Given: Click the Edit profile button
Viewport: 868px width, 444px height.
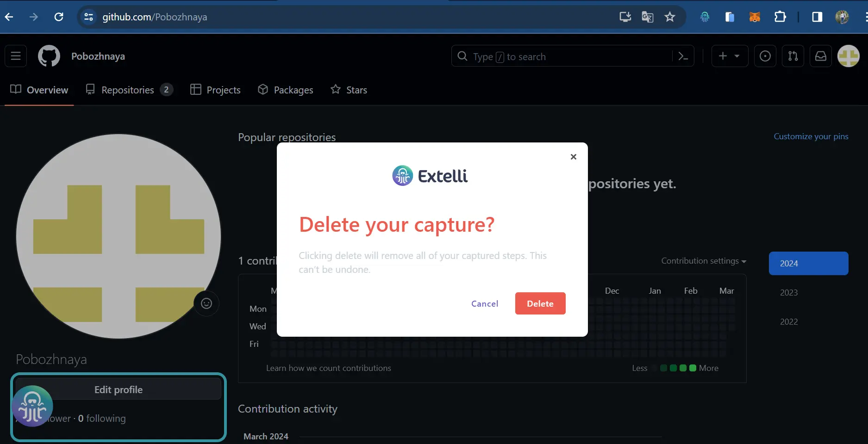Looking at the screenshot, I should (119, 389).
